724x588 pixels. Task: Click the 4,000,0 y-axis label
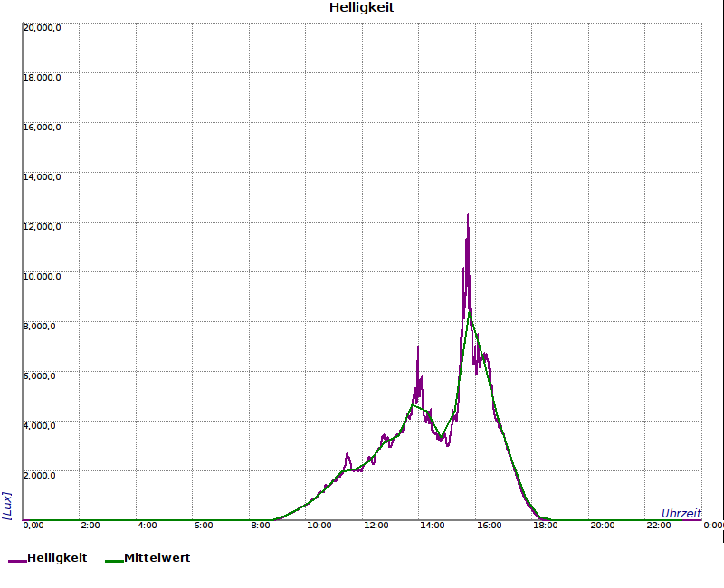click(x=40, y=426)
